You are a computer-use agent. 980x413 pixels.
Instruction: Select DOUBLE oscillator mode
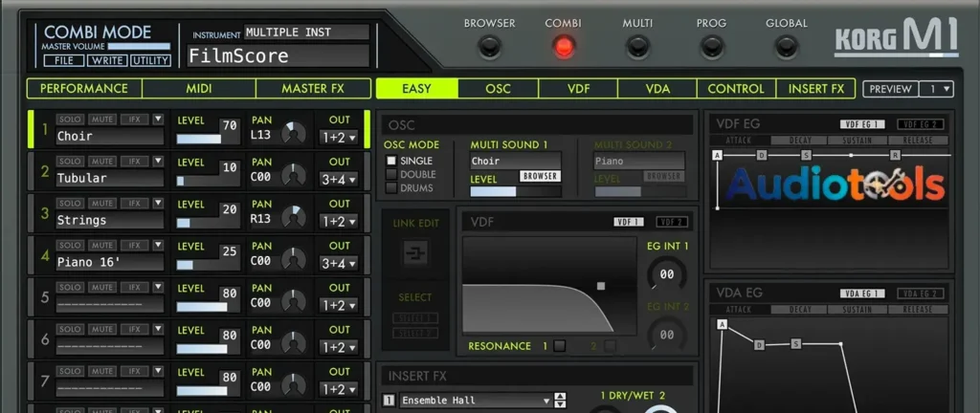pos(391,175)
